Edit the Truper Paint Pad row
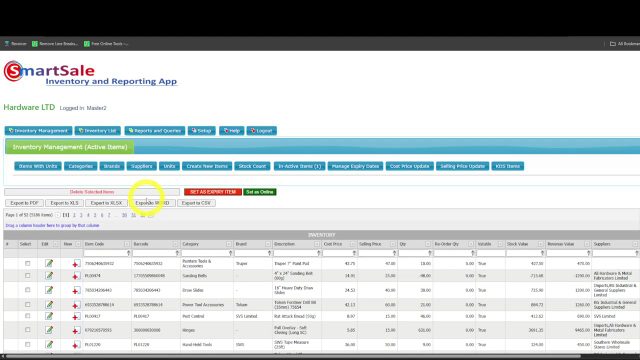Viewport: 640px width, 360px height. coord(49,263)
